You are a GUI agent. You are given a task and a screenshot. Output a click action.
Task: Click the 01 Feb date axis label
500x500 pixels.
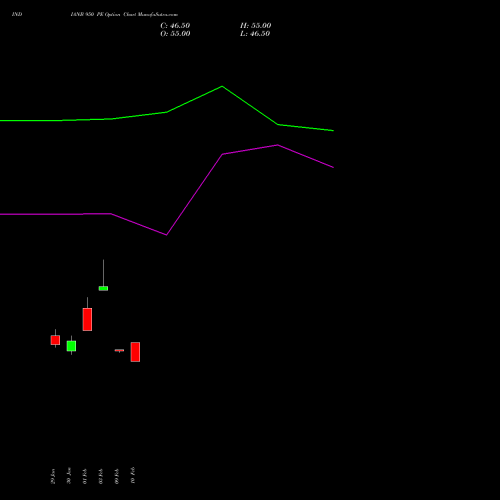click(85, 476)
